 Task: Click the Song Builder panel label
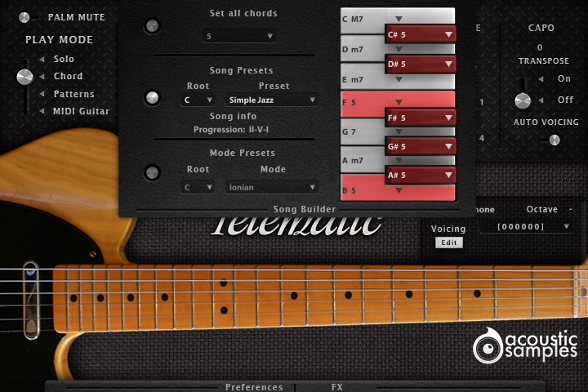(304, 209)
